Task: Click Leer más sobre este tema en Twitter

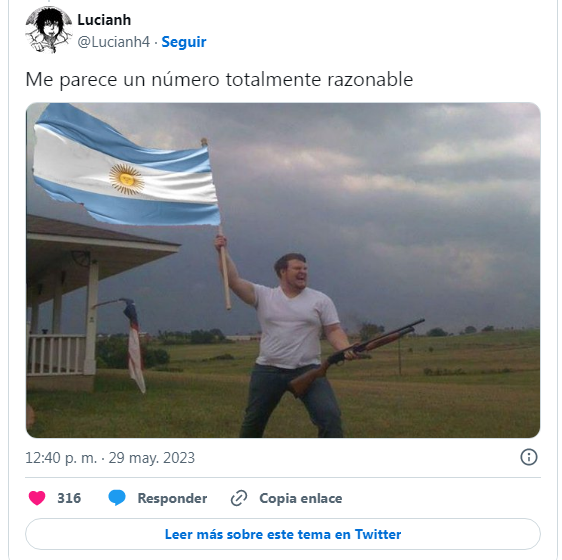Action: pyautogui.click(x=283, y=534)
